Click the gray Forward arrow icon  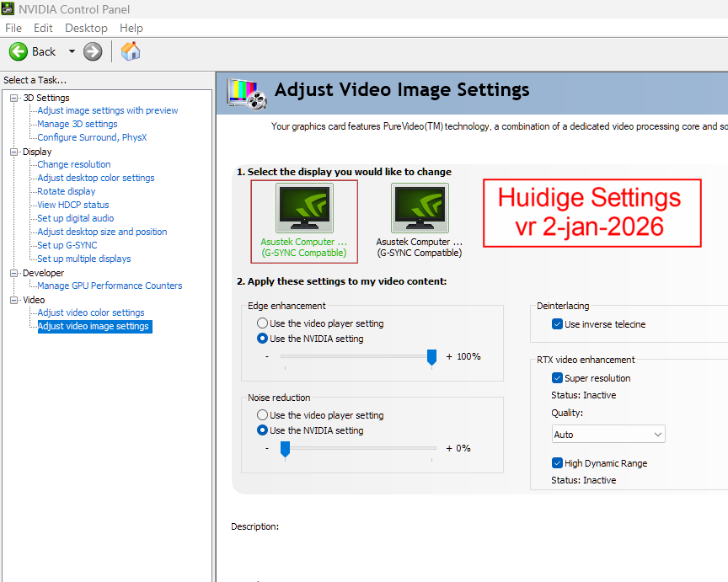point(93,51)
